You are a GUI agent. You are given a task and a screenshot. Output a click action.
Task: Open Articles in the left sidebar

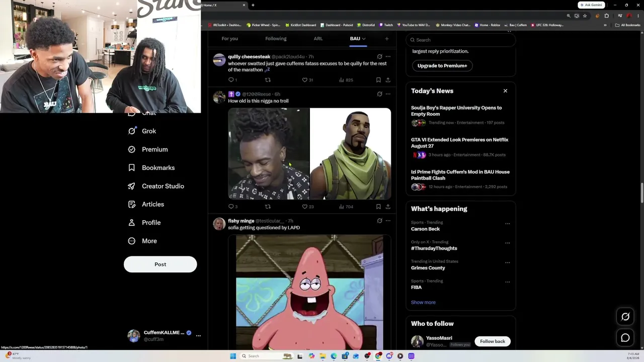pos(146,204)
